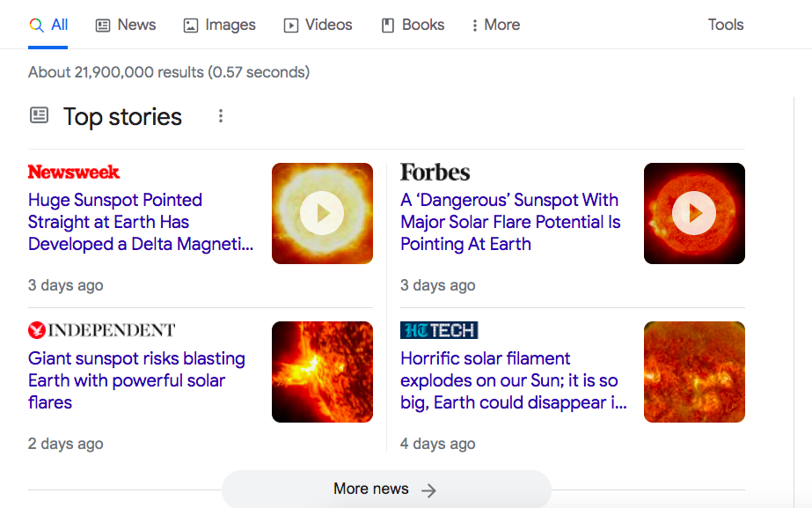Image resolution: width=812 pixels, height=508 pixels.
Task: Switch to the Images tab
Action: coord(220,25)
